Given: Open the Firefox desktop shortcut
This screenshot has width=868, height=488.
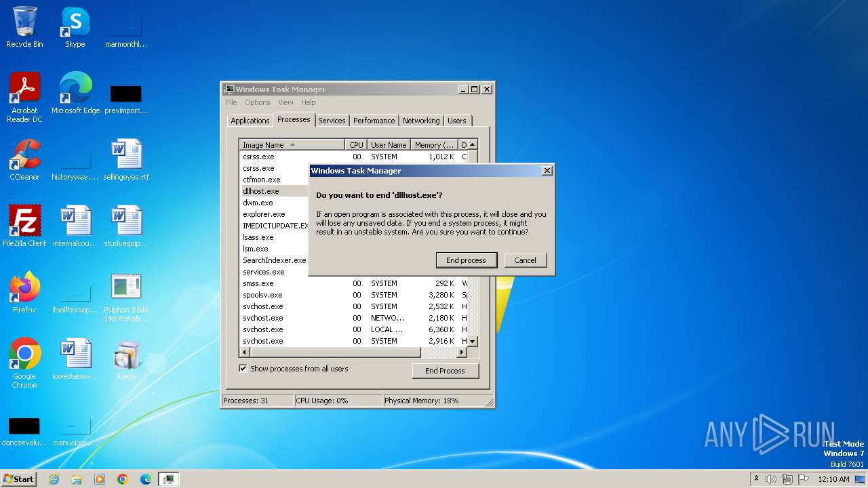Looking at the screenshot, I should click(24, 292).
